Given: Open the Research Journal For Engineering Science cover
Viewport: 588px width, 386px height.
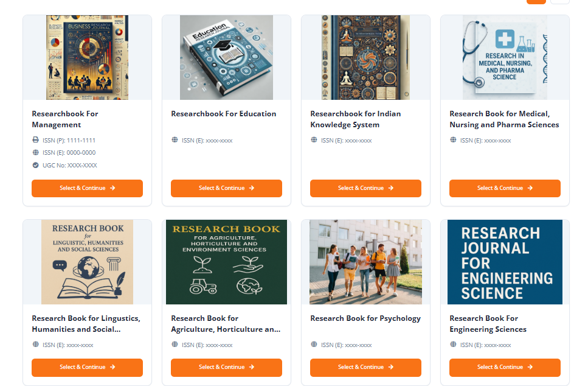Looking at the screenshot, I should (x=505, y=262).
